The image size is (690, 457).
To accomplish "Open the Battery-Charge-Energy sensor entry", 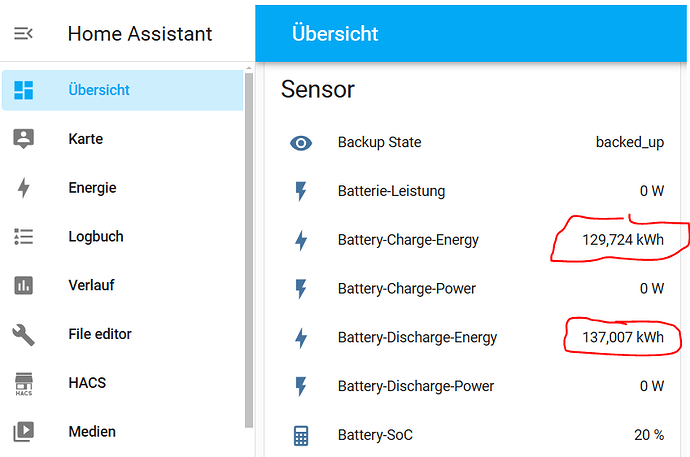I will click(408, 240).
